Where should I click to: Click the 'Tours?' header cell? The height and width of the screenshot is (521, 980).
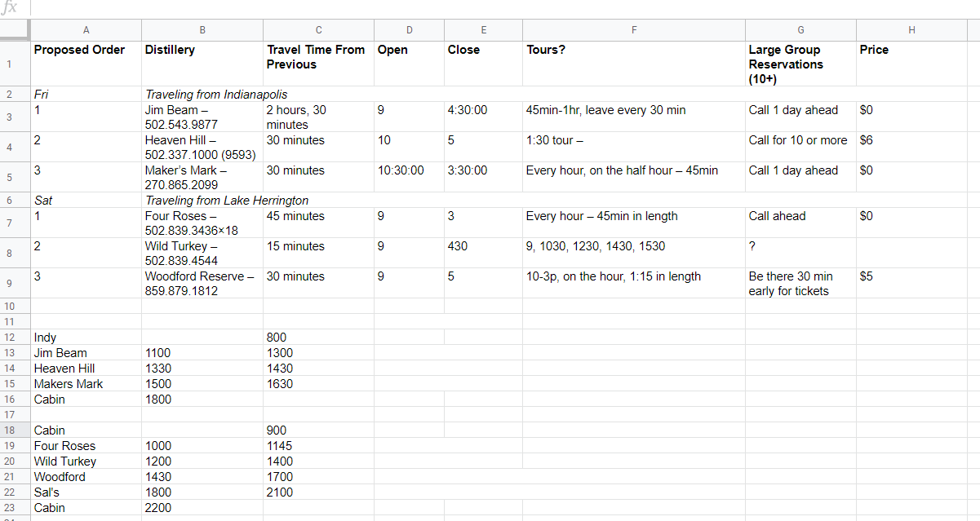tap(634, 64)
